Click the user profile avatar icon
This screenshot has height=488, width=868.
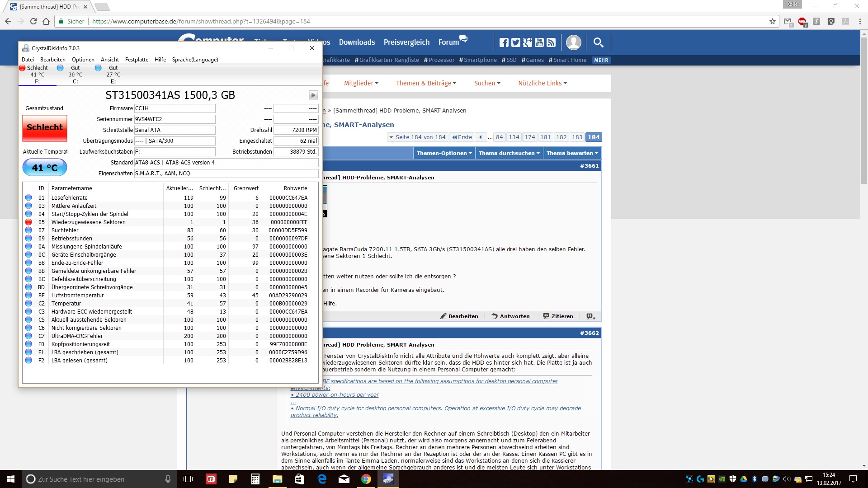coord(573,42)
